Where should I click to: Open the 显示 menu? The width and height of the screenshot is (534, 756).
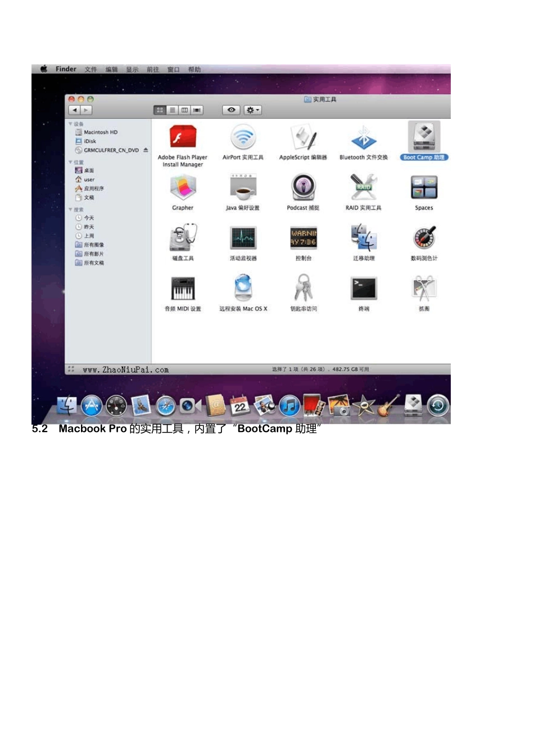(x=132, y=70)
